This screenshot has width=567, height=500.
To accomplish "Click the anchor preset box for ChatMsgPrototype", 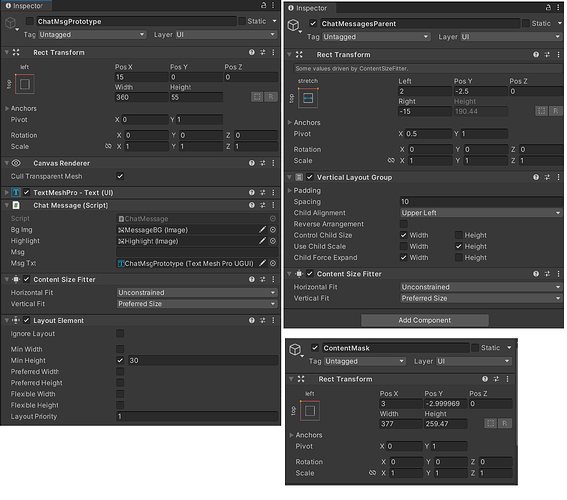I will (x=25, y=84).
